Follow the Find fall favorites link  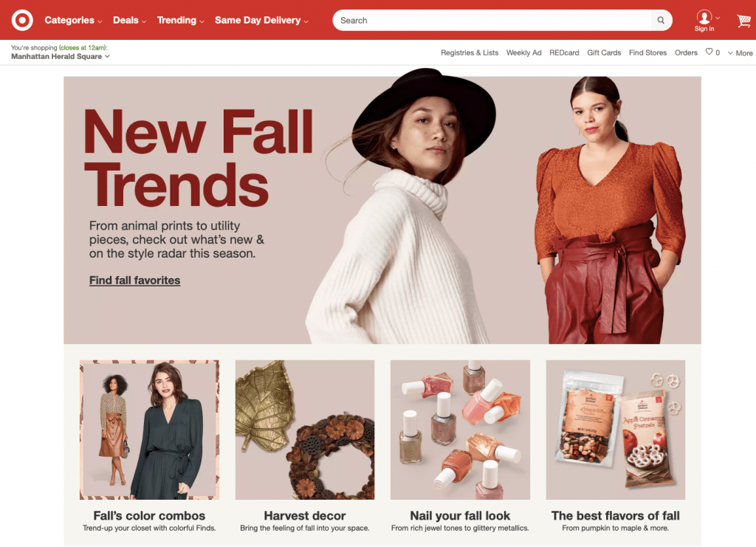click(134, 281)
